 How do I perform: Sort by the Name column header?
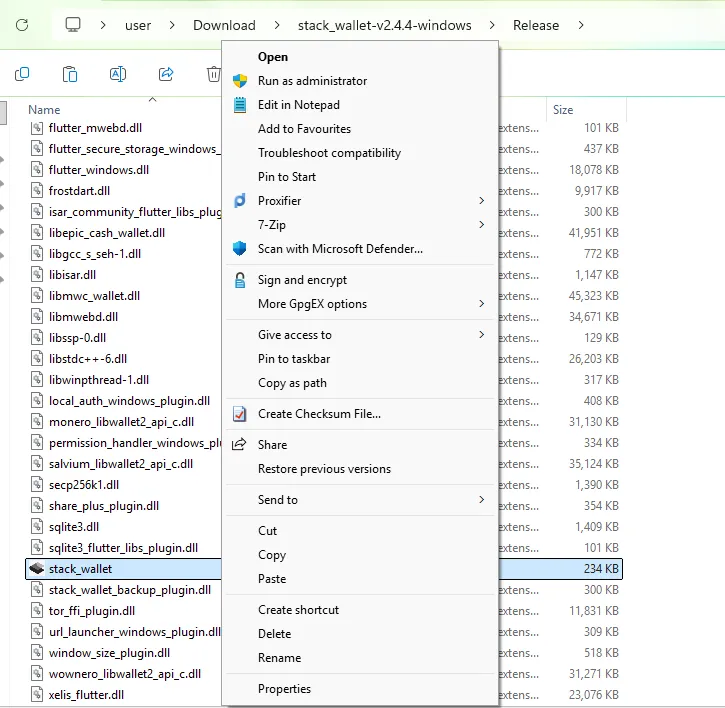click(44, 110)
